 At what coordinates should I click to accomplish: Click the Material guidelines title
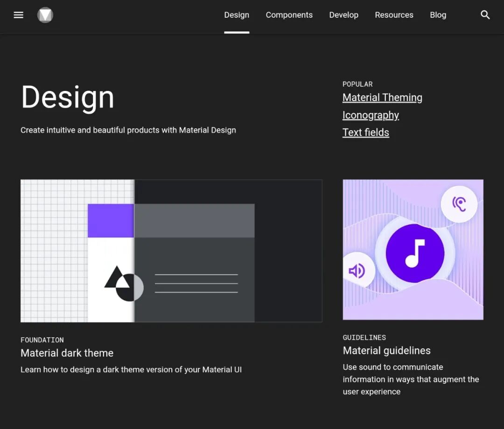pos(386,351)
